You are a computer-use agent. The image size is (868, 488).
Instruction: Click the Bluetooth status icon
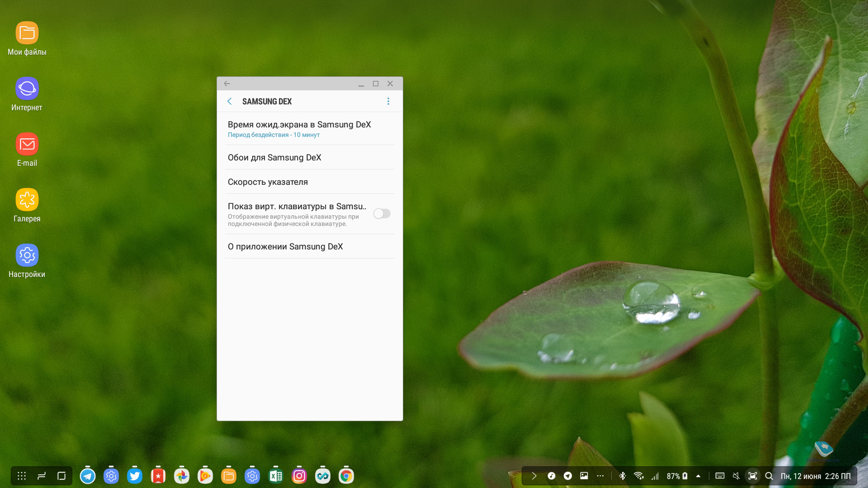623,476
